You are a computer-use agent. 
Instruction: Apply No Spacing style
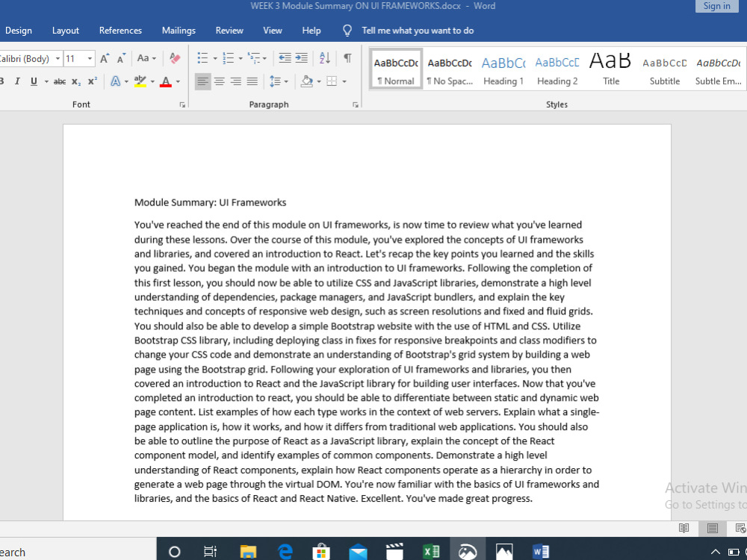450,70
